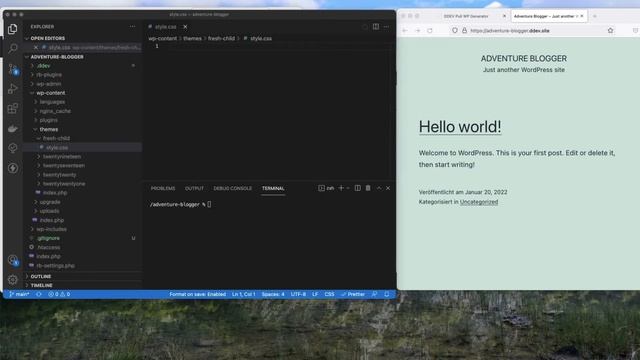Close the bottom terminal panel

[x=388, y=188]
